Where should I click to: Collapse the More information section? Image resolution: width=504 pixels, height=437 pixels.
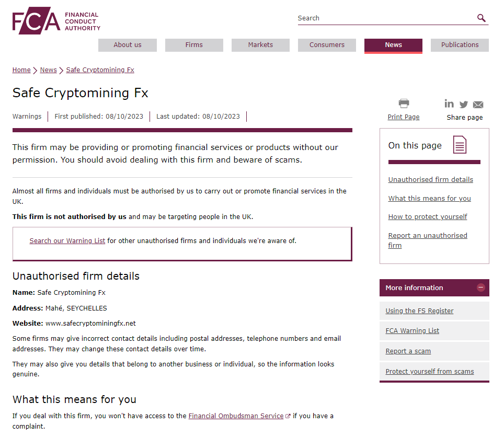[x=481, y=287]
